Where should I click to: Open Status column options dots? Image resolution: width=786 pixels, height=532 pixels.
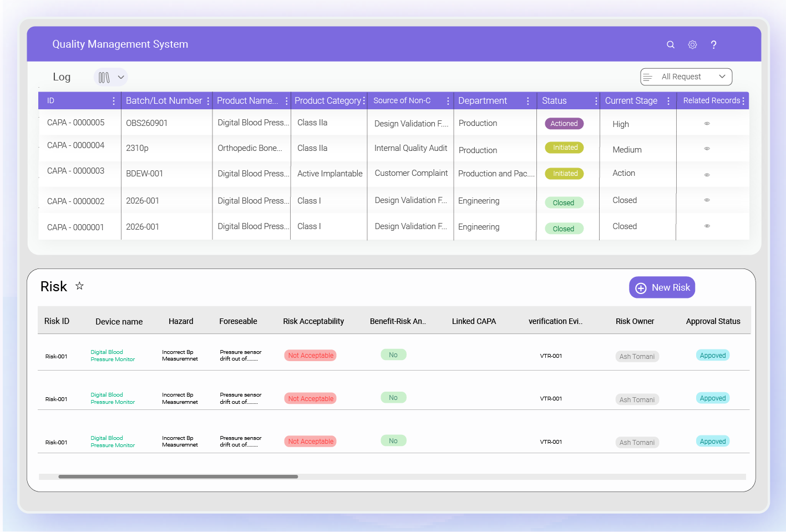[596, 101]
